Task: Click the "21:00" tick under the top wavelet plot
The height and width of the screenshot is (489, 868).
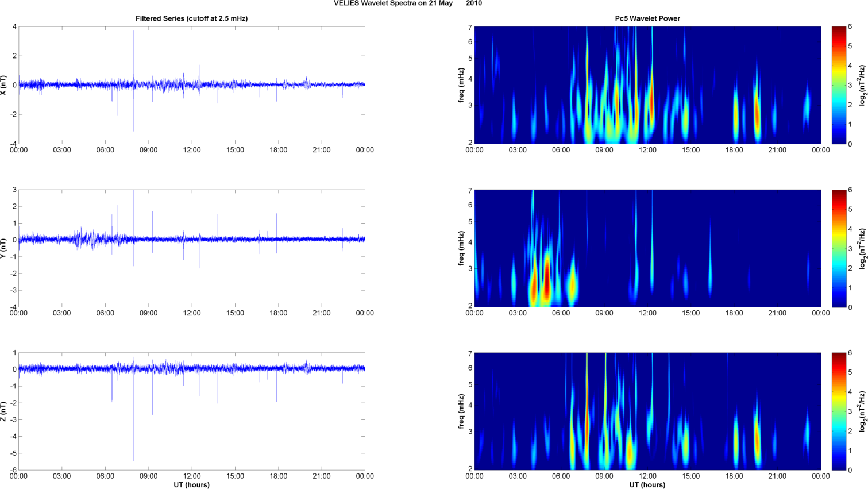Action: (777, 150)
